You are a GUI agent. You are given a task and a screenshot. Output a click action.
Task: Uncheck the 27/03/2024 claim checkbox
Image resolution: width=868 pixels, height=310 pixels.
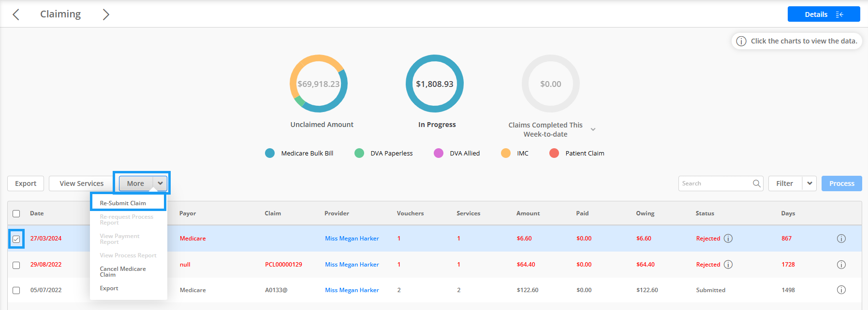click(x=16, y=239)
